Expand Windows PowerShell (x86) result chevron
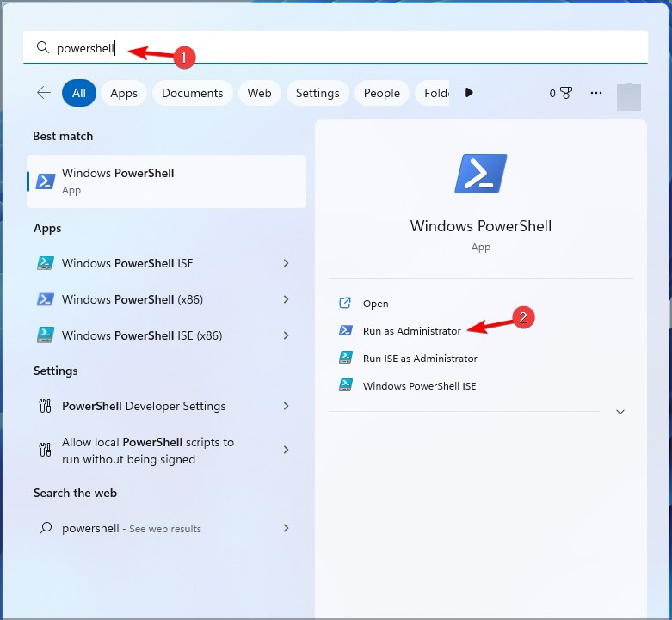Screen dimensions: 672x620 click(x=286, y=299)
